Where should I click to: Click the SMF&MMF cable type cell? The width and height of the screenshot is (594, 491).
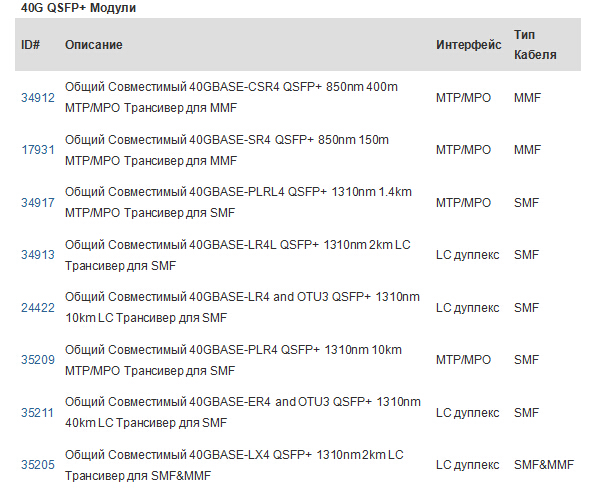point(544,464)
